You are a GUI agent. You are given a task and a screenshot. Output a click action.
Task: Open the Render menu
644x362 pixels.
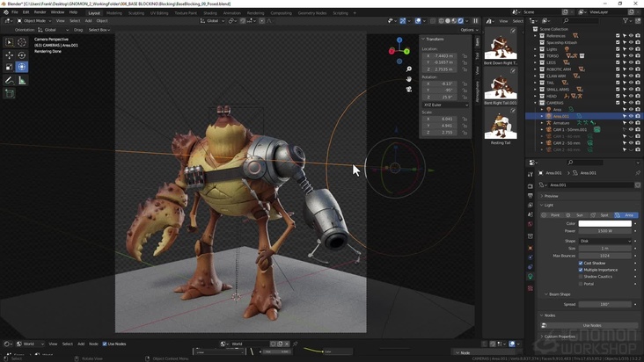coord(40,12)
